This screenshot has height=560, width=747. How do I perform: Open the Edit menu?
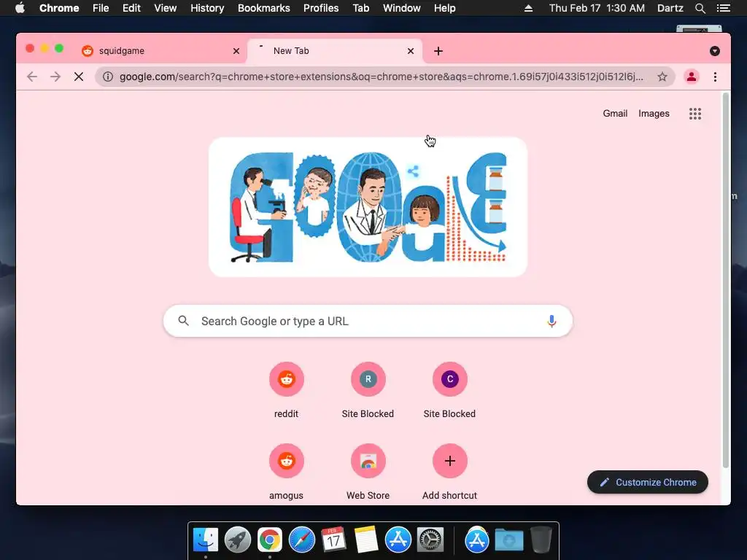coord(131,8)
